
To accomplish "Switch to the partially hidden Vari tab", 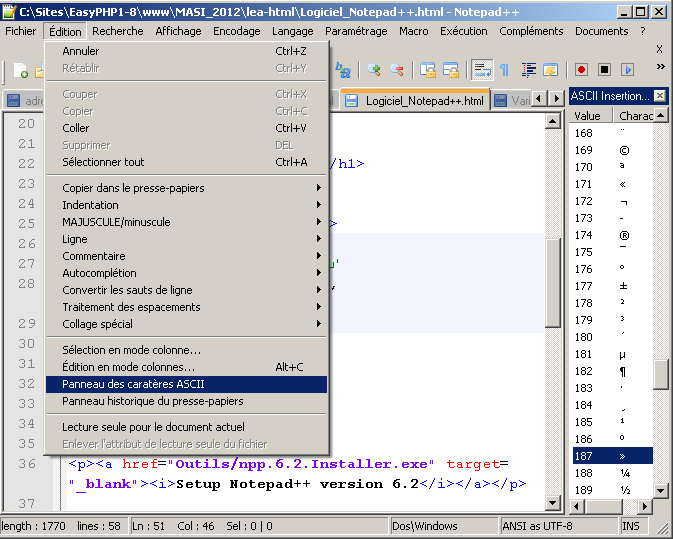I will coord(511,100).
